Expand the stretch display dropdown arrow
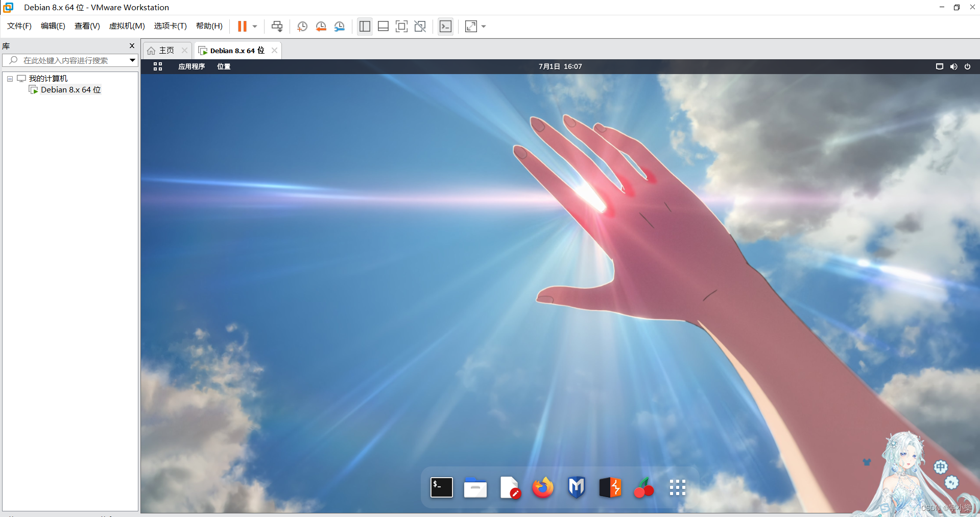Viewport: 980px width, 517px height. (x=484, y=27)
